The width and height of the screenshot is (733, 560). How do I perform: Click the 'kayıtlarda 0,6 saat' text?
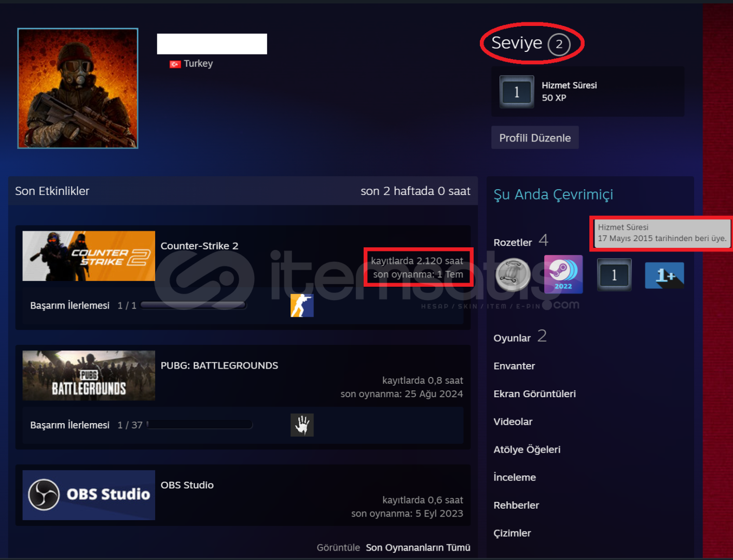point(423,500)
